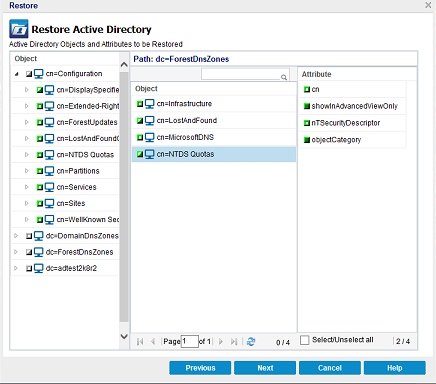Click the tree scrollbar down arrow
Screen dimensions: 436x384
124,336
